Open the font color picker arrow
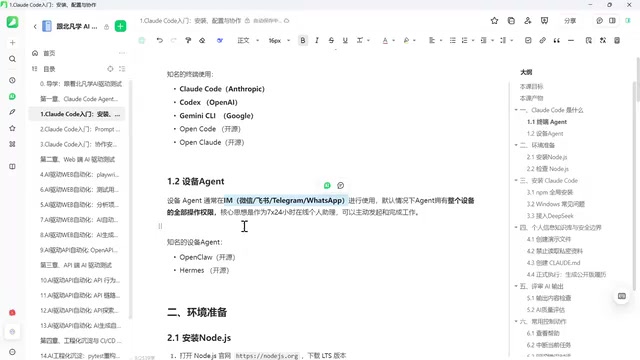 [393, 40]
